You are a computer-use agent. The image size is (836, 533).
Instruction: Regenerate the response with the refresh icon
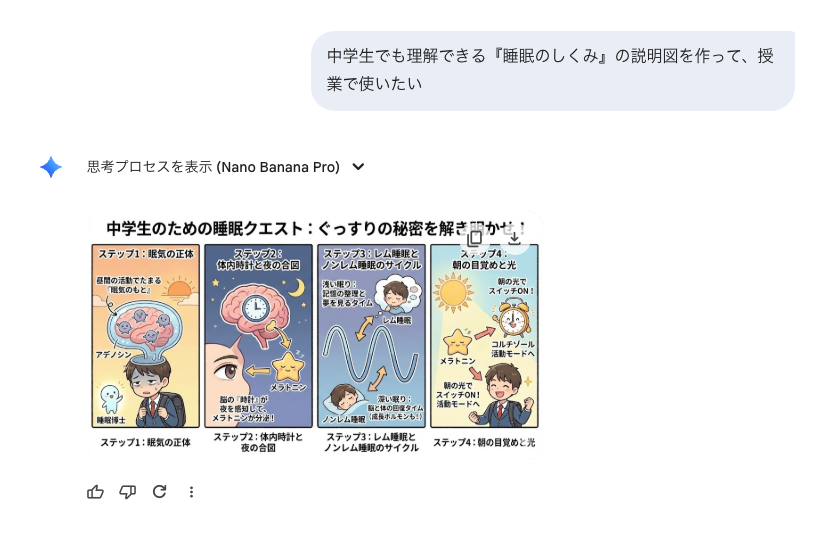[159, 491]
